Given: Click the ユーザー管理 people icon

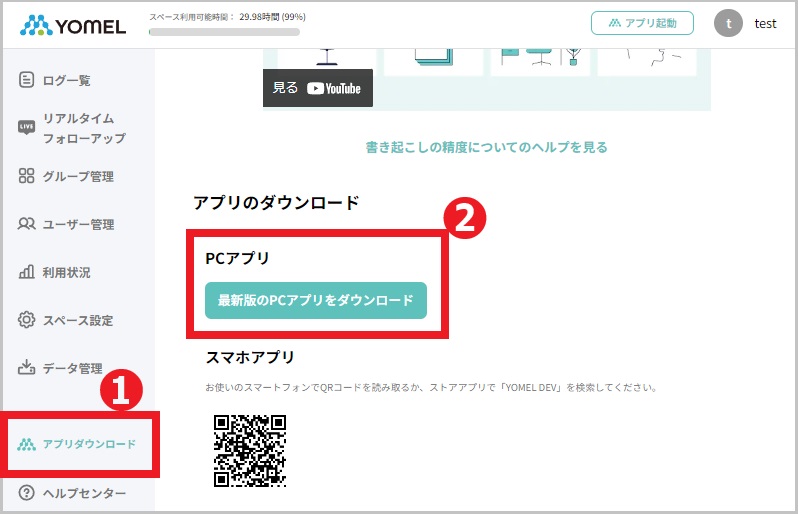Looking at the screenshot, I should 26,224.
